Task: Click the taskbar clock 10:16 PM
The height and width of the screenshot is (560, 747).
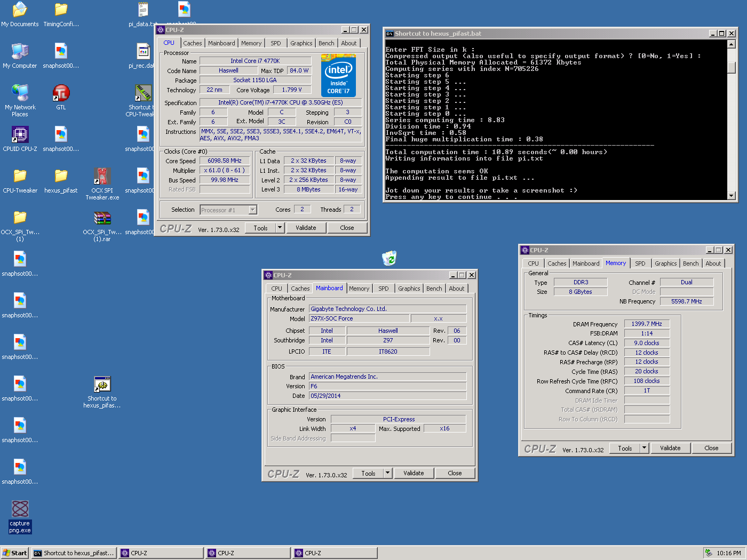Action: point(729,553)
